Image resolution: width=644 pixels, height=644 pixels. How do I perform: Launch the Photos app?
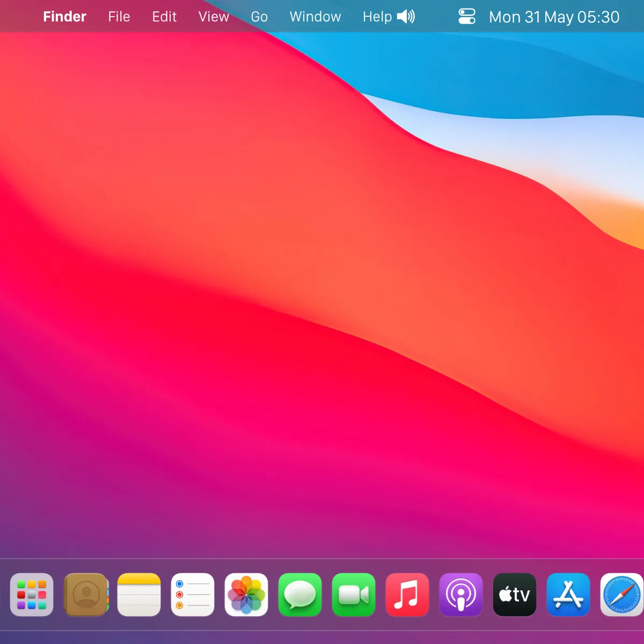[246, 595]
